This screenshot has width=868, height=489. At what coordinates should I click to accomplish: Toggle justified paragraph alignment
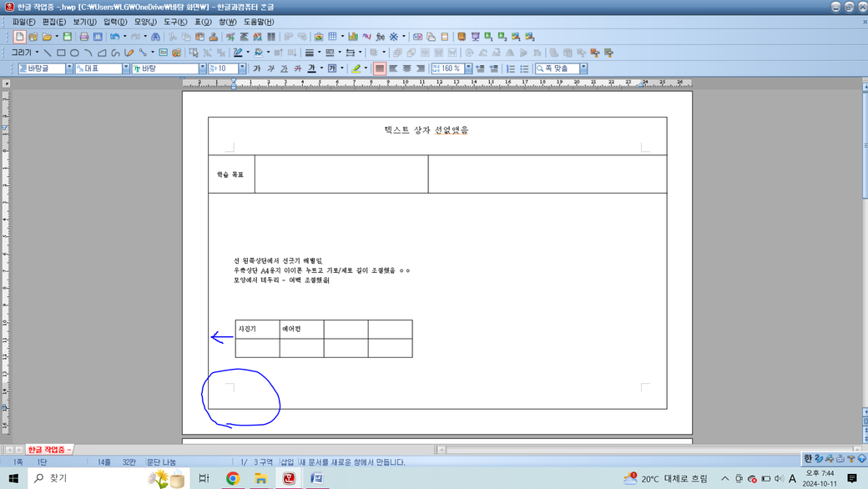[380, 68]
